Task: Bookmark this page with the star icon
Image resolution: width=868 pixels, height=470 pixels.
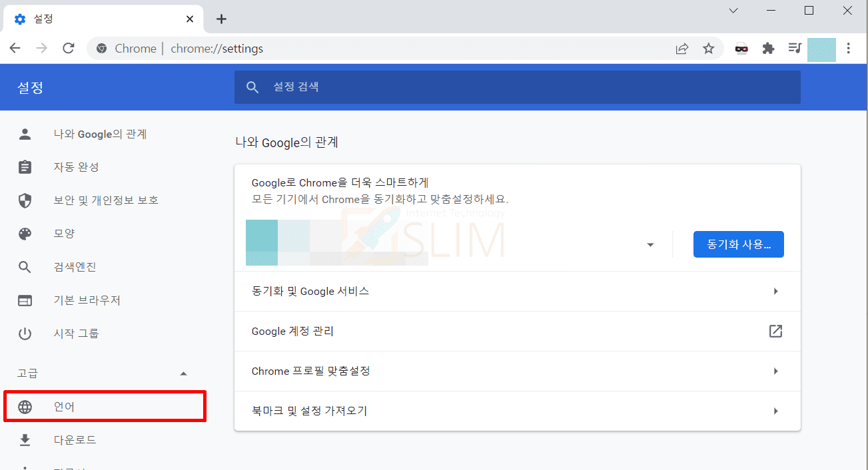Action: click(x=708, y=49)
